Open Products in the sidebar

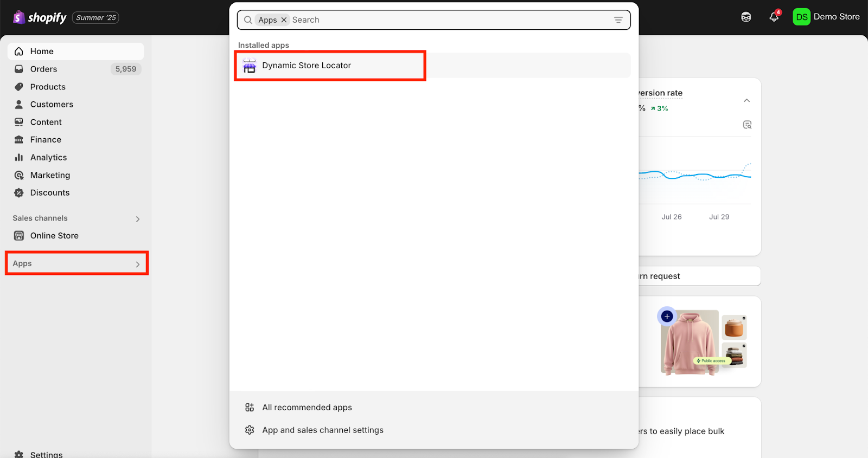coord(76,87)
